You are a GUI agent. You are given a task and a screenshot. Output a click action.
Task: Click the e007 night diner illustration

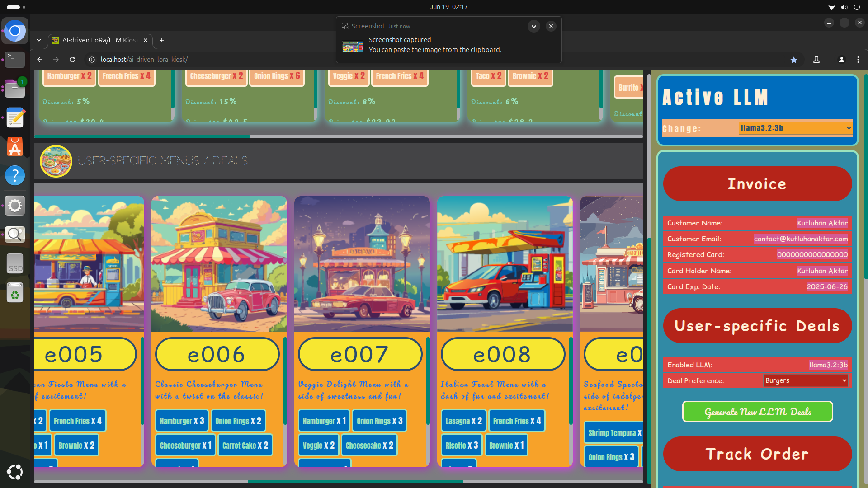pos(362,264)
